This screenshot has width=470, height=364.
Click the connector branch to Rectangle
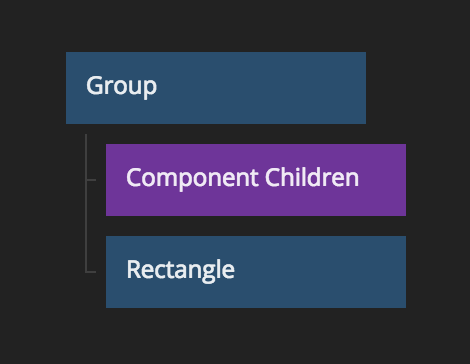coord(91,272)
